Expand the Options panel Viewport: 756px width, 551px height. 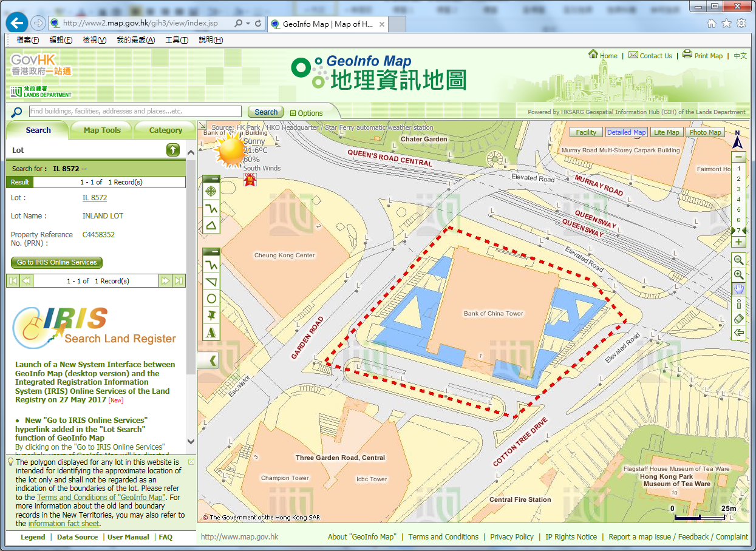click(308, 113)
